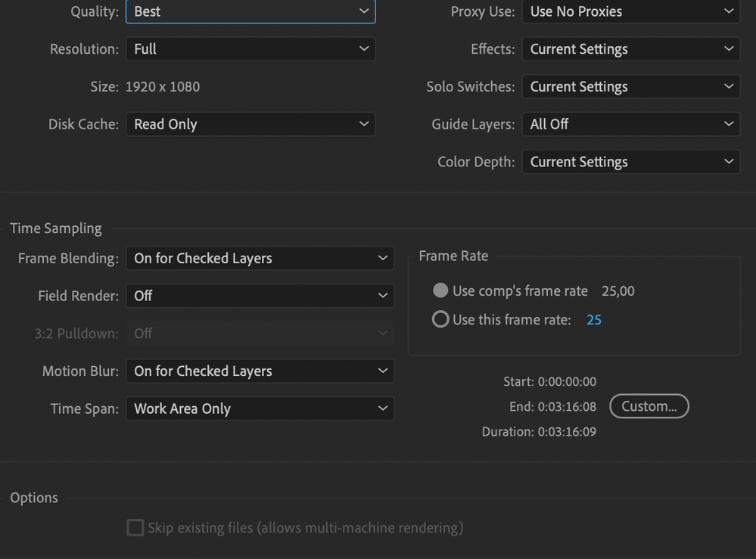Click the chevron arrow on Quality dropdown
The image size is (756, 559).
tap(364, 11)
